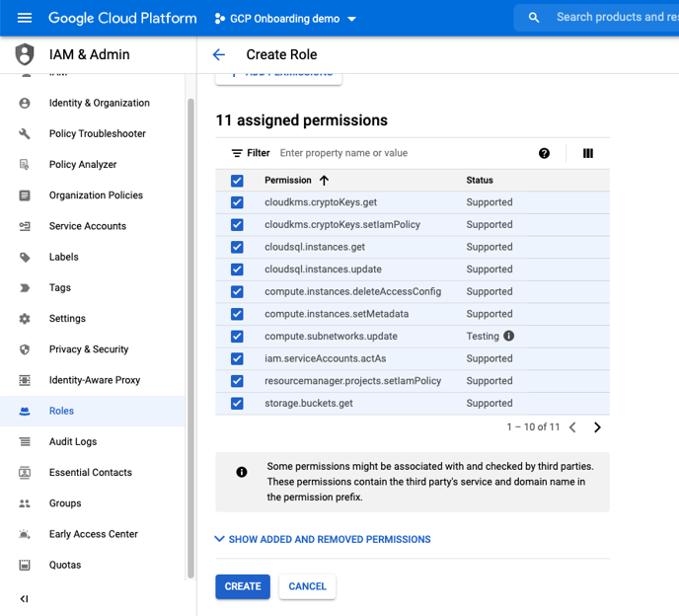Image resolution: width=679 pixels, height=616 pixels.
Task: Click the Identity & Organization icon
Action: coord(25,103)
